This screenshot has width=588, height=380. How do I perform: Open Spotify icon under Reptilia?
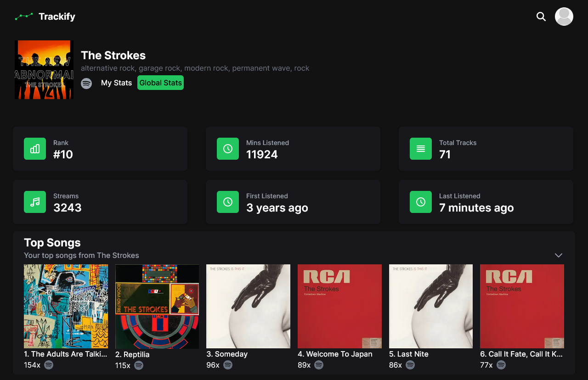tap(139, 365)
